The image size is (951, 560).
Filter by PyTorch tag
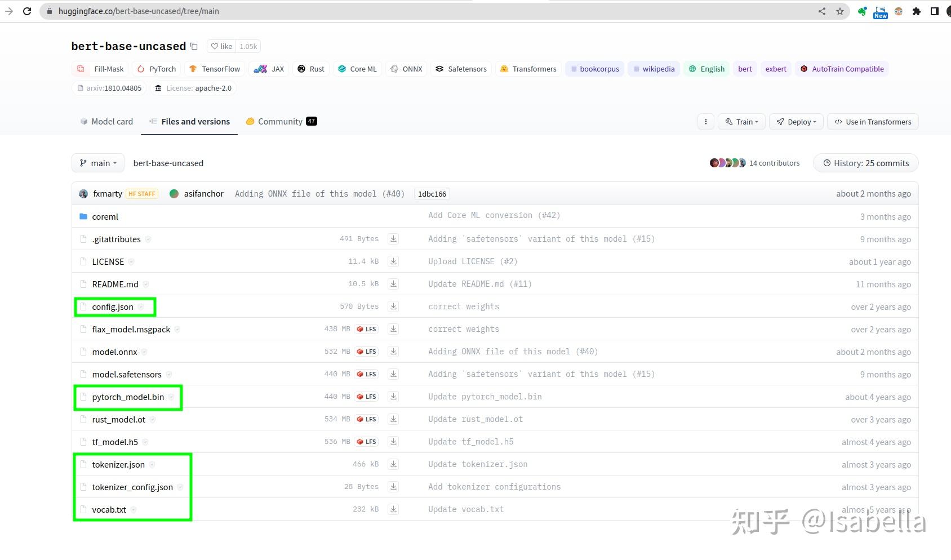coord(157,69)
